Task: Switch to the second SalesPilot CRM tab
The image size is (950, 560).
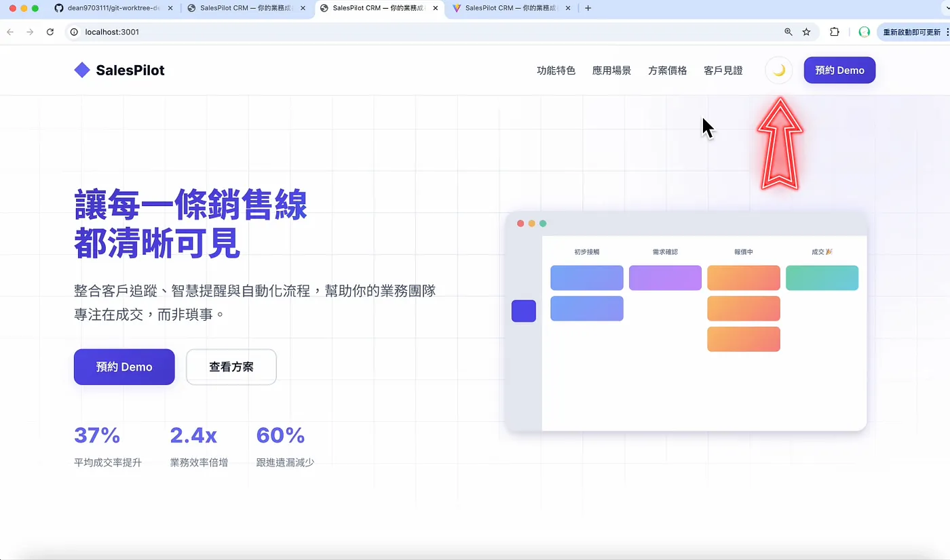Action: 246,8
